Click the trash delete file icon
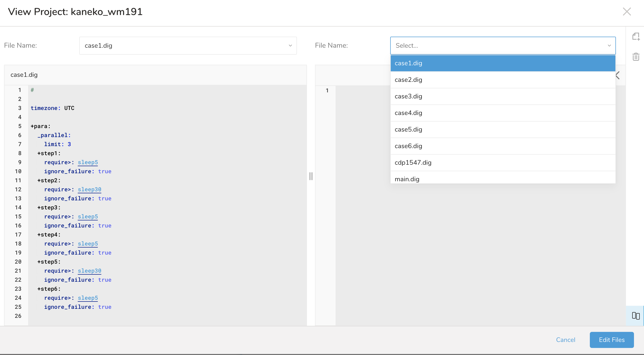This screenshot has width=644, height=355. pos(636,57)
